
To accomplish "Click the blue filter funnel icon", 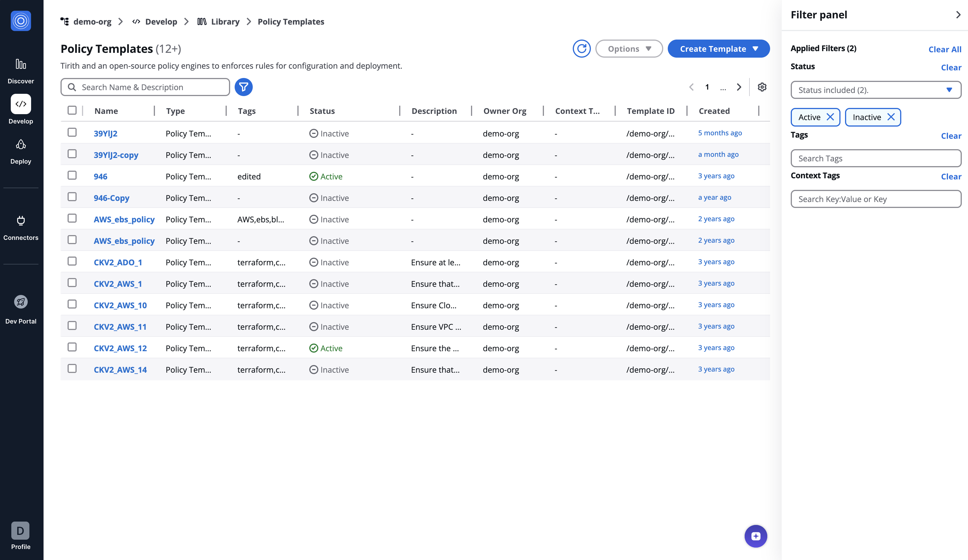I will point(243,87).
